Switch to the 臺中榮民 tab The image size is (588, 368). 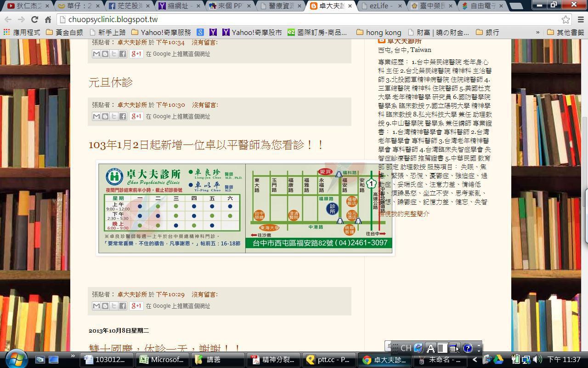pyautogui.click(x=431, y=6)
